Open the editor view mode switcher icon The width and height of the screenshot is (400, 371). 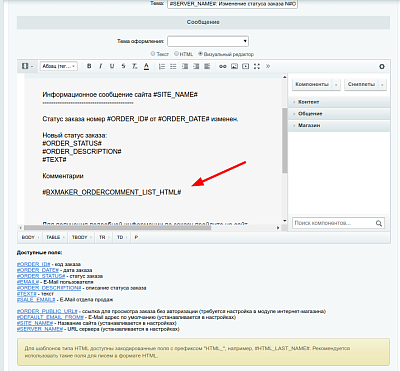point(27,66)
